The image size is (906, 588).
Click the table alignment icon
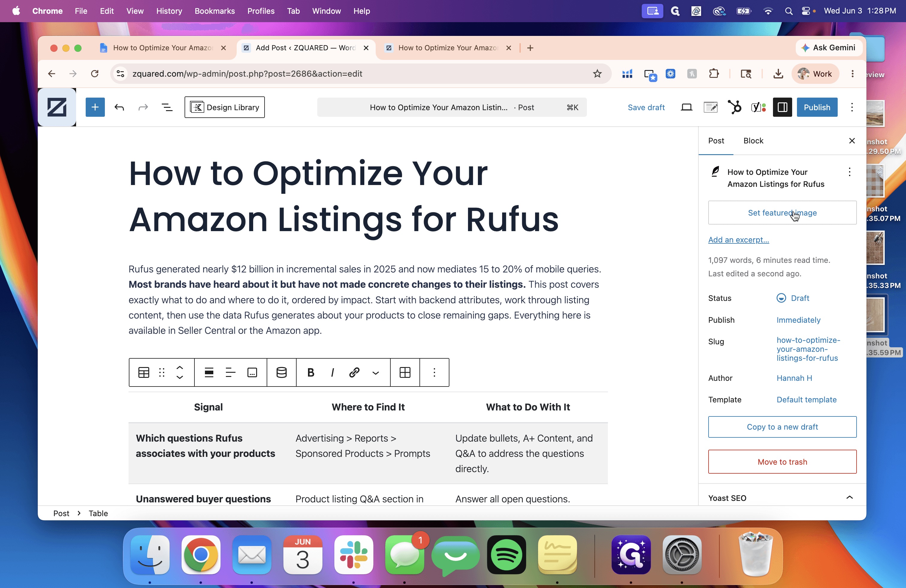209,372
